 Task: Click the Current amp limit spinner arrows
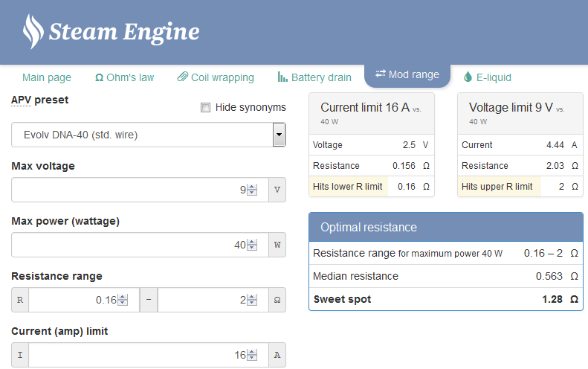point(252,355)
